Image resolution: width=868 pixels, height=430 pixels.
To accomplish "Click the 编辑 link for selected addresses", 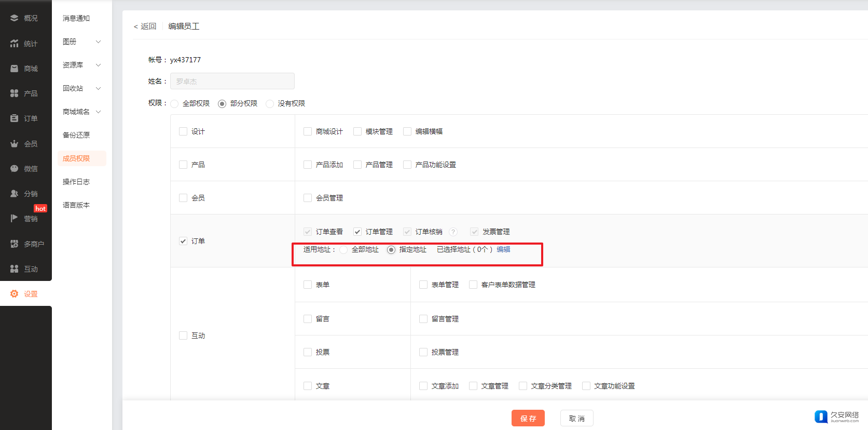I will click(503, 249).
